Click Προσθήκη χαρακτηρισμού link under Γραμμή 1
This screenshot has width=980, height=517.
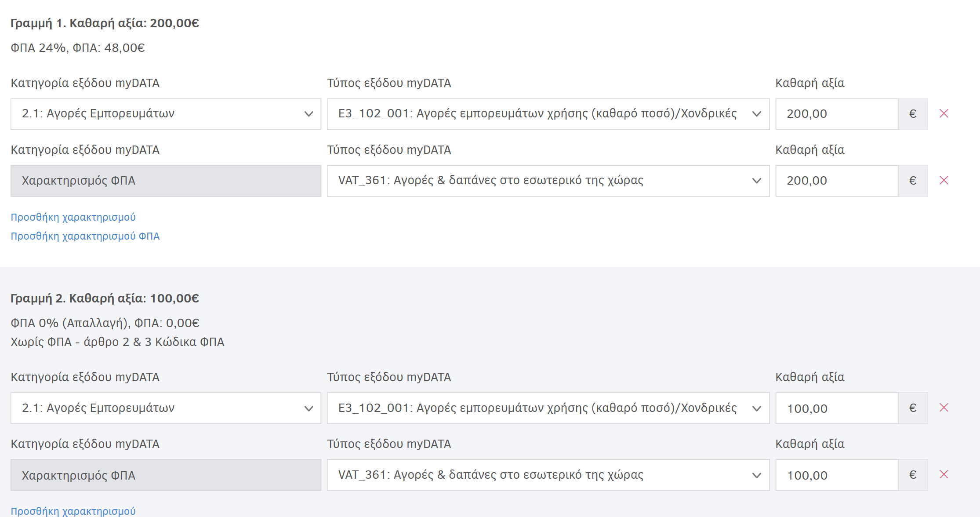[73, 217]
